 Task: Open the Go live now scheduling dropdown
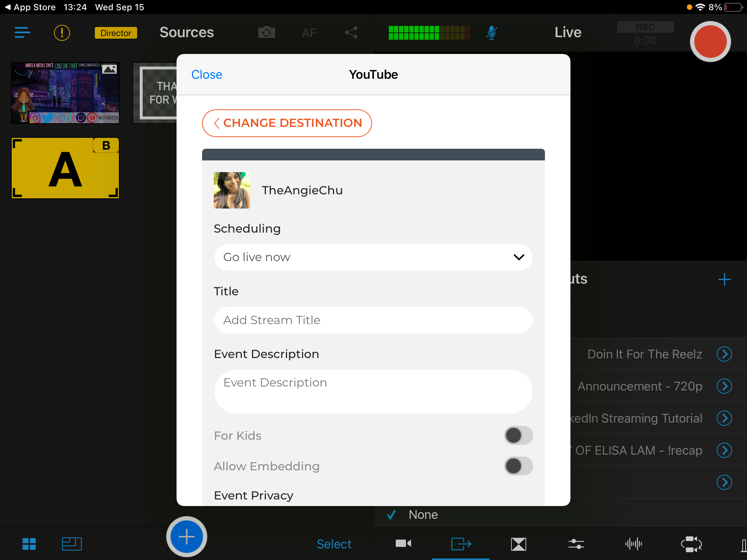372,257
